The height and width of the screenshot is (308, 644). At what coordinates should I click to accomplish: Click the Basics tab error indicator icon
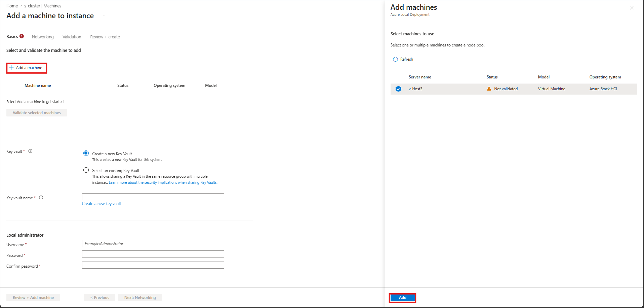pyautogui.click(x=22, y=36)
